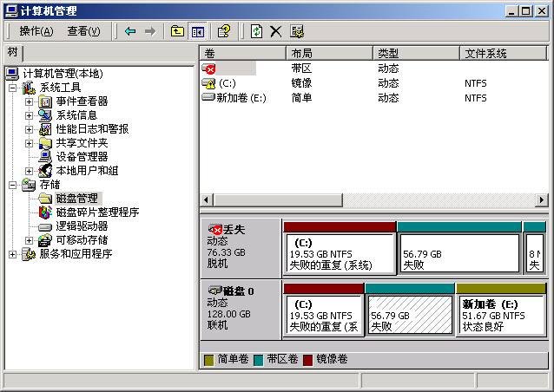Open the 操作(A) menu

(x=36, y=31)
